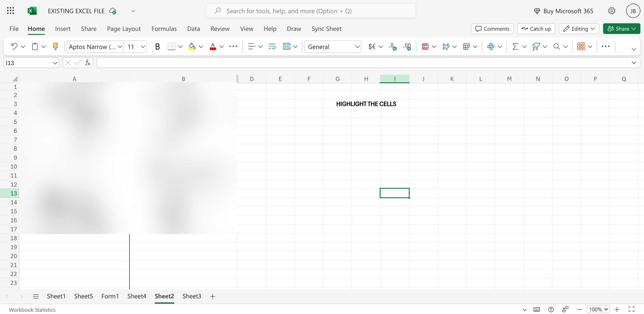This screenshot has width=644, height=314.
Task: Click the Undo arrow icon
Action: [14, 47]
